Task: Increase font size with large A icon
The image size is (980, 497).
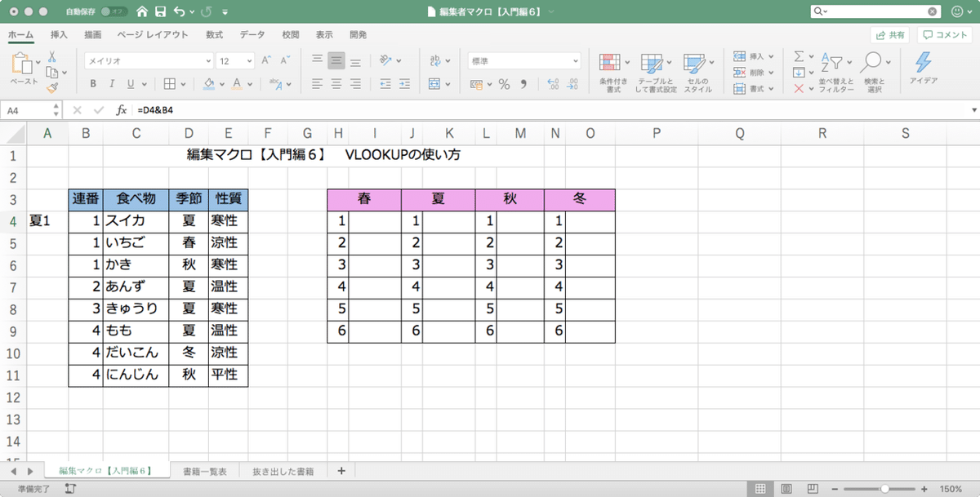Action: (266, 60)
